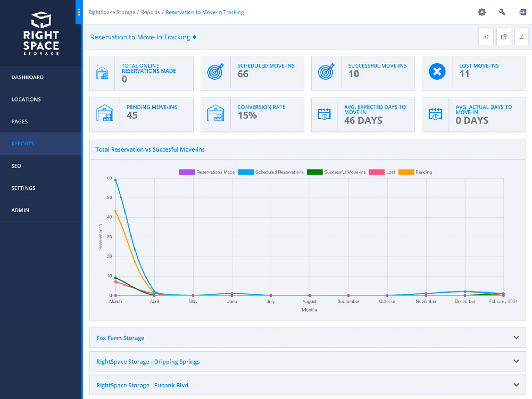Click the RightSpace Storage breadcrumb link
Screen dimensions: 532x399
112,12
